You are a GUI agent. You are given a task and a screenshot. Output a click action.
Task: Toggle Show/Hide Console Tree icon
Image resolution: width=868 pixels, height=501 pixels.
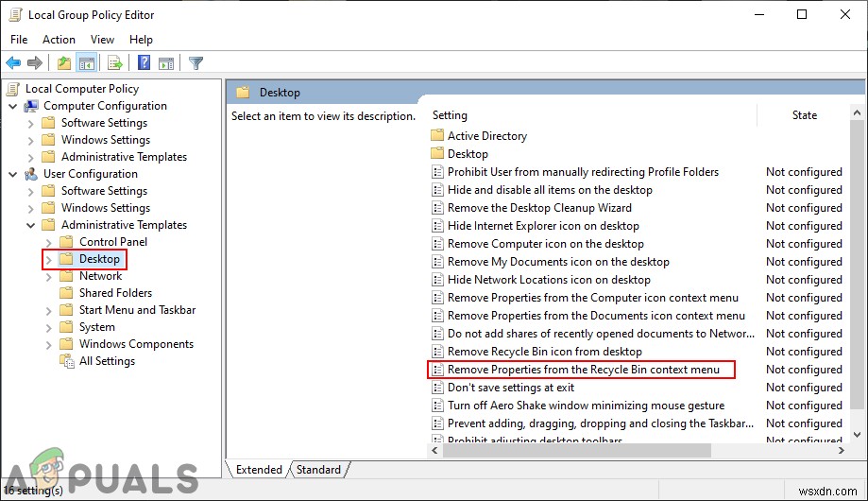pyautogui.click(x=87, y=62)
